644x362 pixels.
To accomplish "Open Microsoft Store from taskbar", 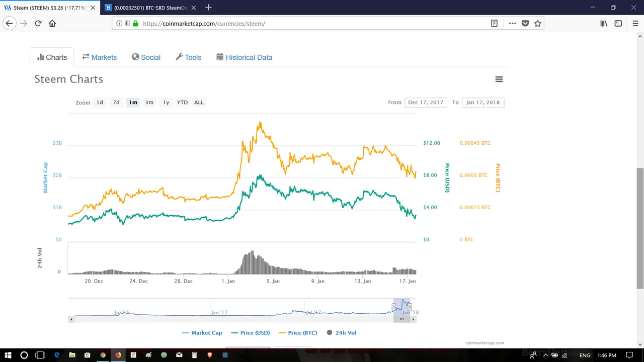I will click(87, 355).
